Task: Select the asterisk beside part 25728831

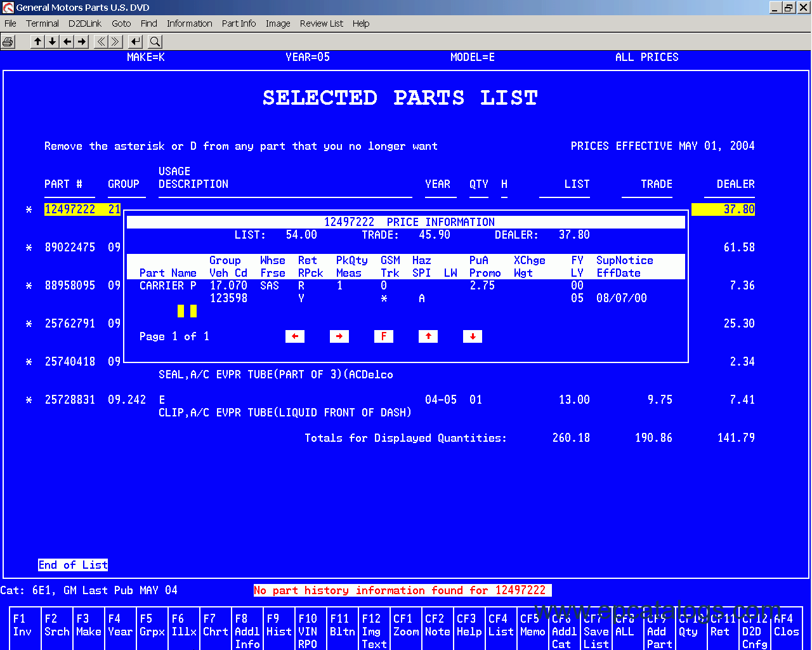Action: tap(29, 401)
